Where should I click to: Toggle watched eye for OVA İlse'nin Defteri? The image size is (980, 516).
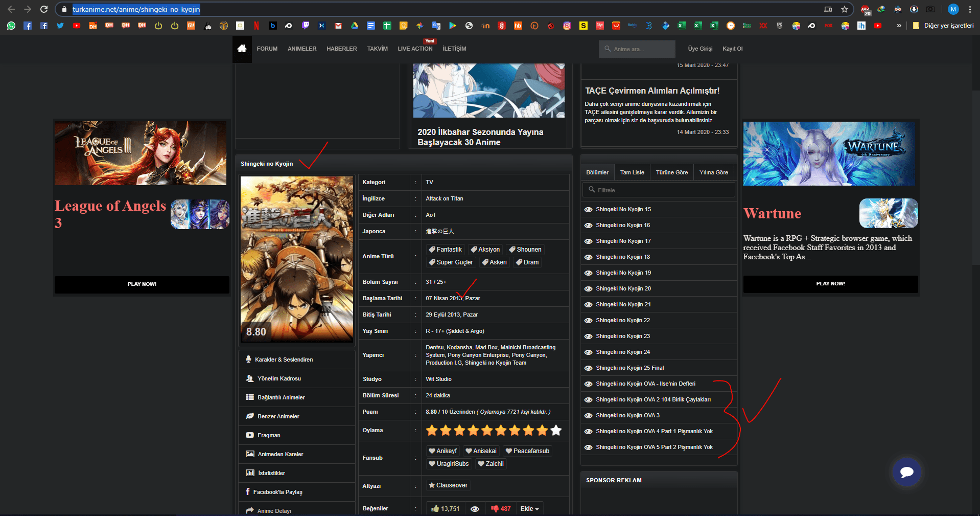tap(588, 384)
